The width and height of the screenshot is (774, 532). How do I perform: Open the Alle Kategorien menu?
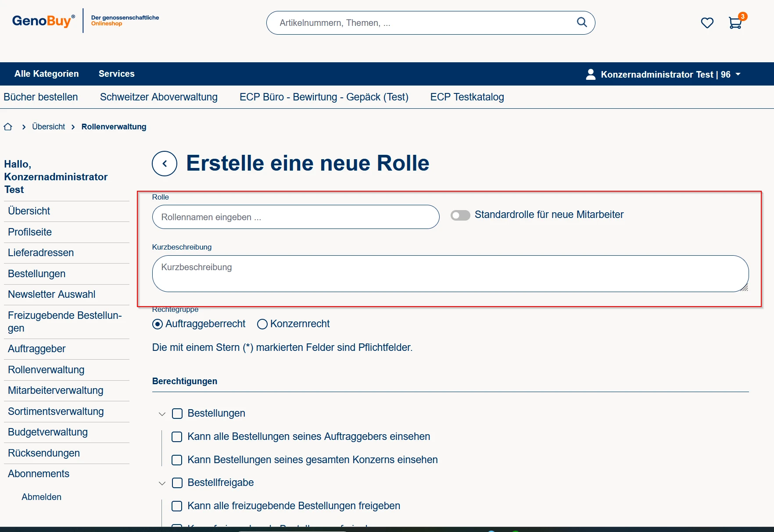tap(47, 74)
